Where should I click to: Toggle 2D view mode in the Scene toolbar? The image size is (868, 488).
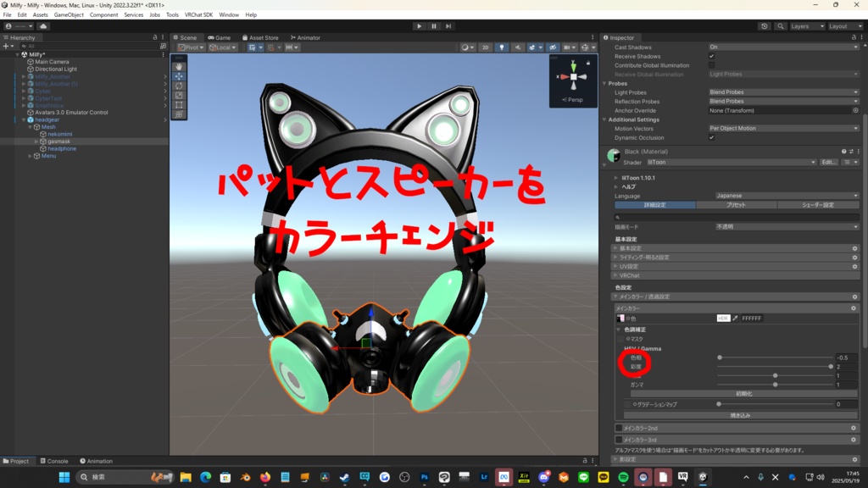485,47
